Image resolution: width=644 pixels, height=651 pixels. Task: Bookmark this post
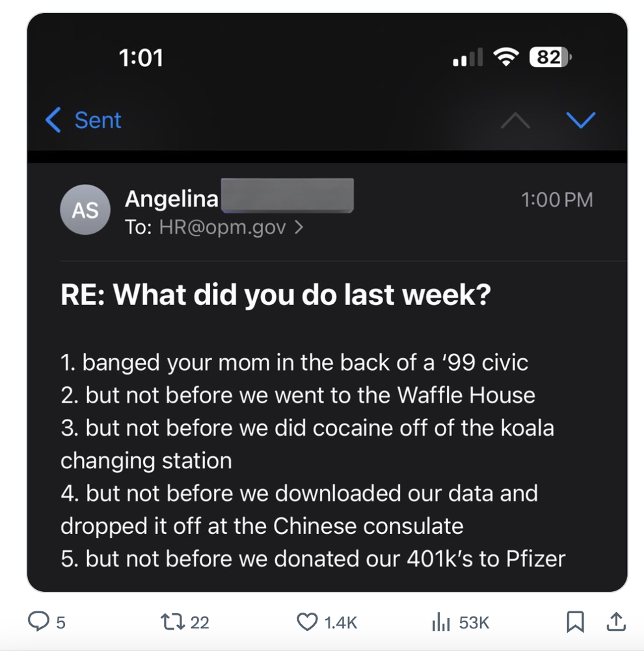(x=576, y=622)
